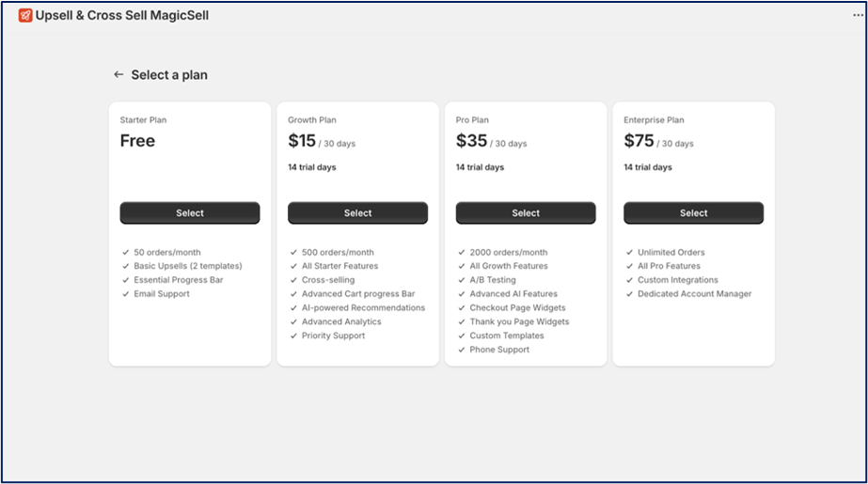868x484 pixels.
Task: Click Thank you Page Widgets feature
Action: (x=519, y=321)
